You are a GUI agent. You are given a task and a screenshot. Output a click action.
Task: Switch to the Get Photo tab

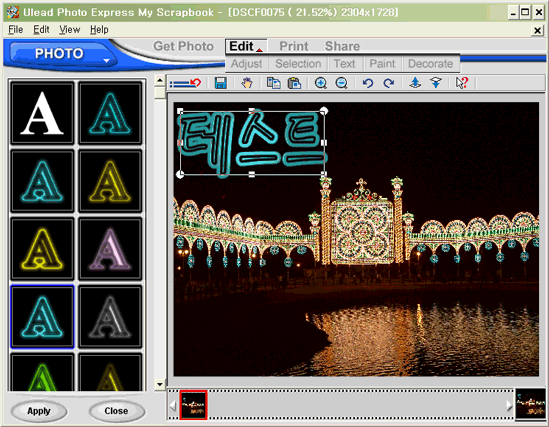pos(183,46)
